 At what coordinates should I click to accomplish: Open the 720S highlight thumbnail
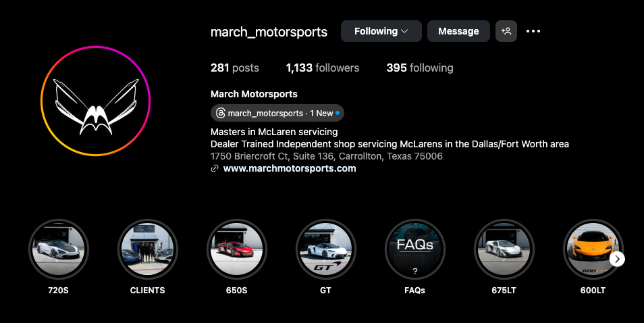tap(59, 249)
